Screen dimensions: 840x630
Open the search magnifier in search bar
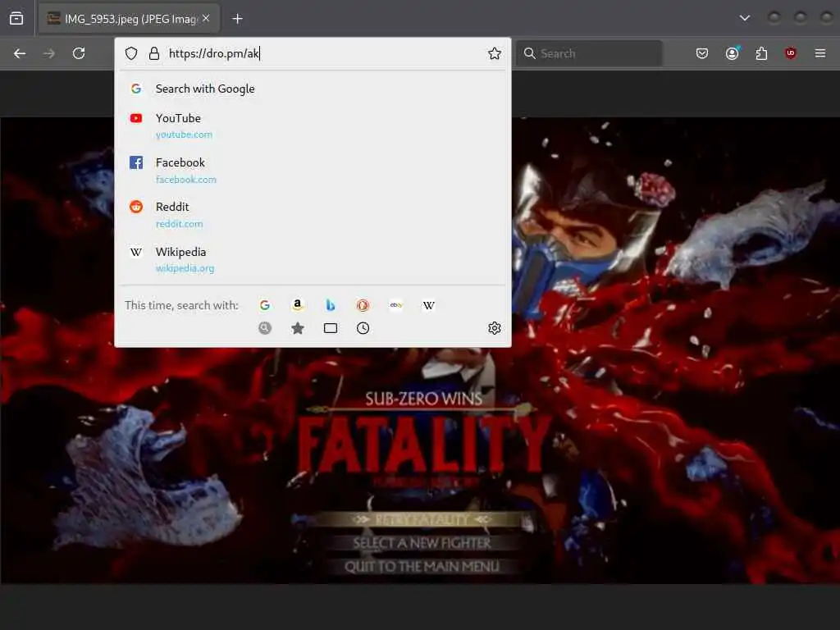point(529,53)
